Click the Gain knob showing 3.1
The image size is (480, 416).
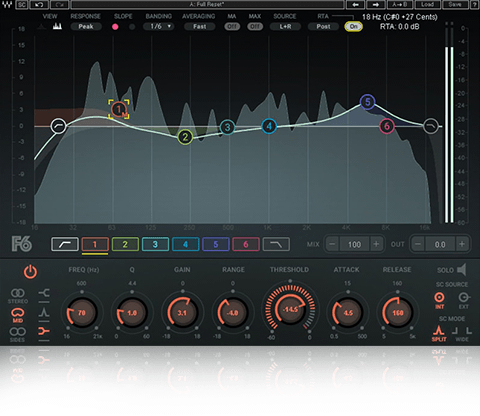click(182, 313)
